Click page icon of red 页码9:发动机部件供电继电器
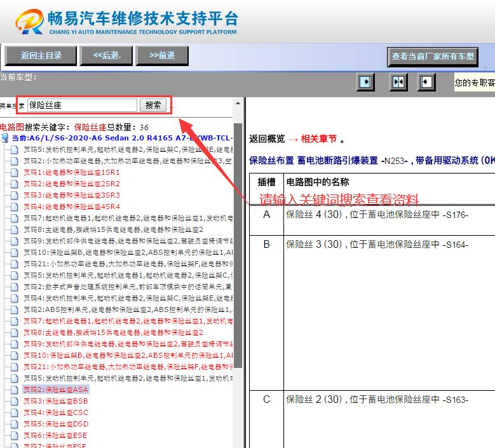Image resolution: width=495 pixels, height=448 pixels. pos(14,344)
